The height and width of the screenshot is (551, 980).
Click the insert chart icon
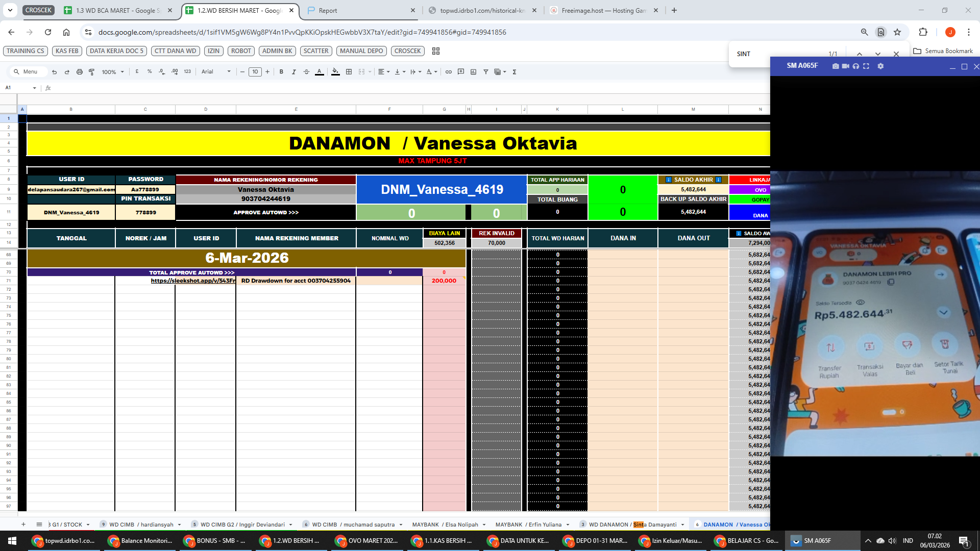pyautogui.click(x=473, y=72)
